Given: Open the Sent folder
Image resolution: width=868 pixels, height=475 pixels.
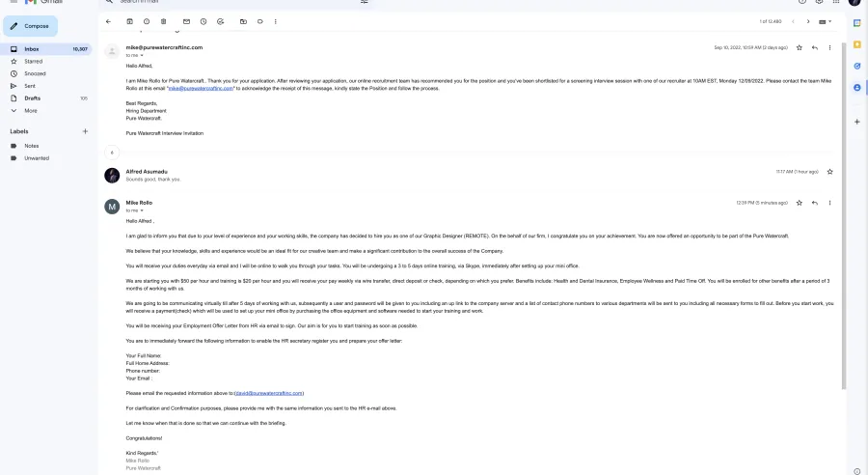Looking at the screenshot, I should (46, 86).
